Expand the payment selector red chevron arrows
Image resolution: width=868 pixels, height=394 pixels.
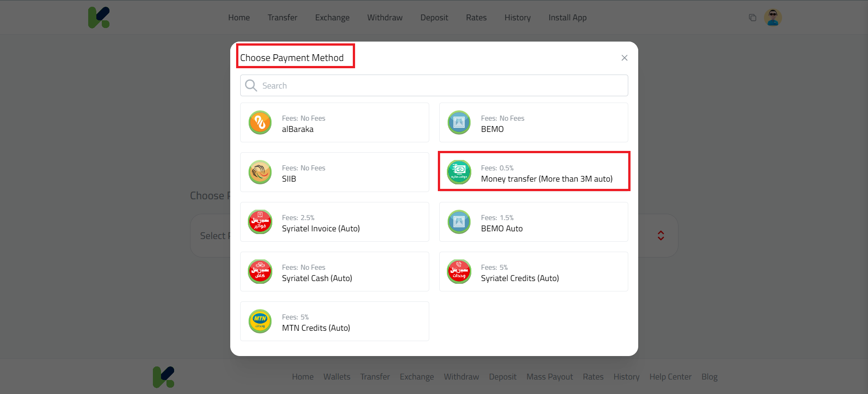point(661,235)
